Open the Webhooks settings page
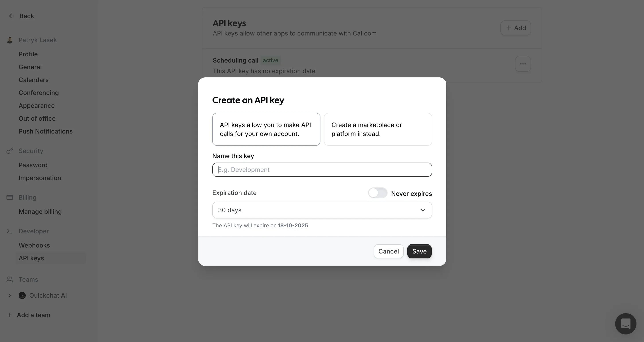The width and height of the screenshot is (644, 342). tap(34, 246)
